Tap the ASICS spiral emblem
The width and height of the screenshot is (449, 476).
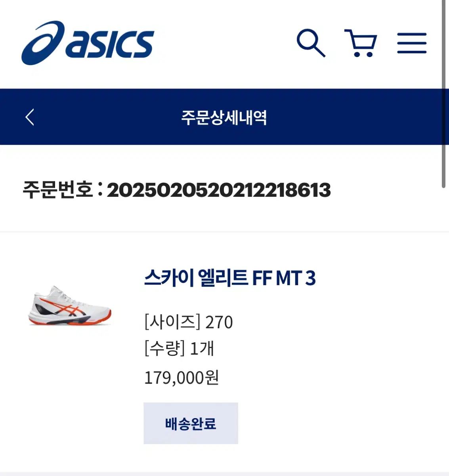[43, 43]
